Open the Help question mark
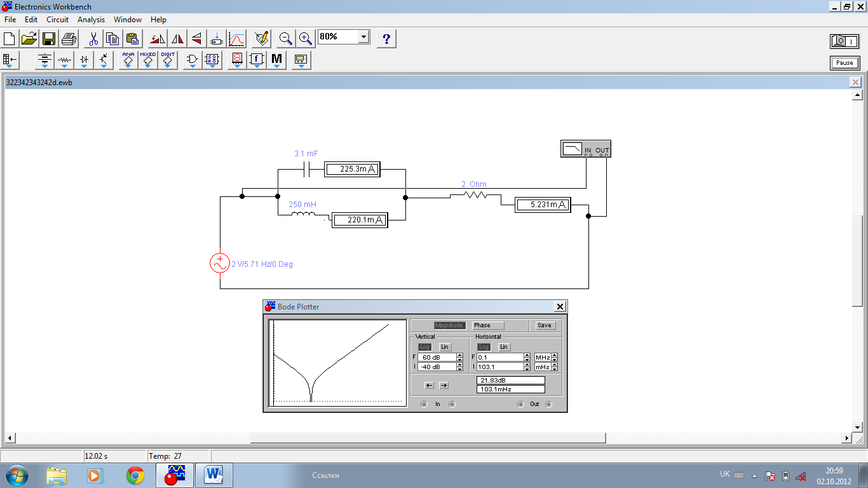This screenshot has width=868, height=488. 386,39
